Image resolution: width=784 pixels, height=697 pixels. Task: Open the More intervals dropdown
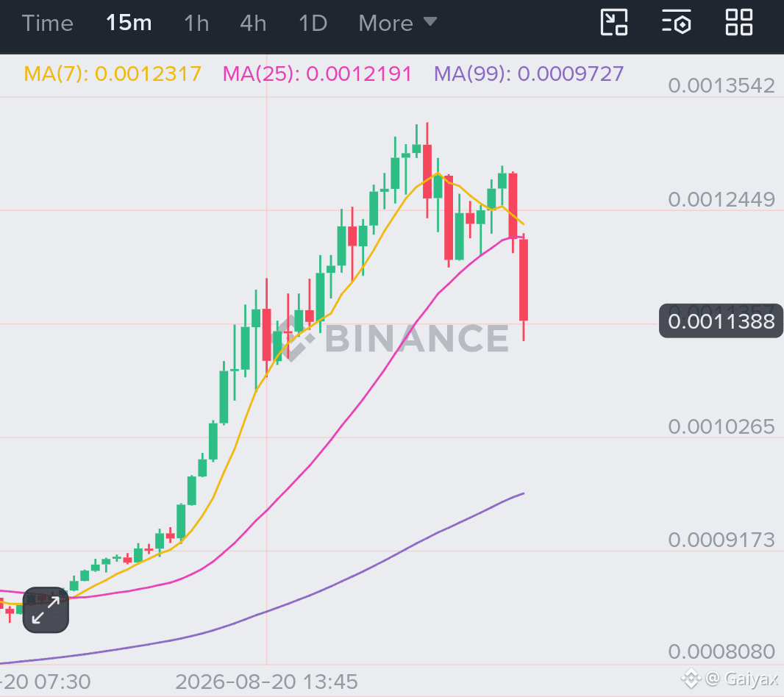(397, 24)
